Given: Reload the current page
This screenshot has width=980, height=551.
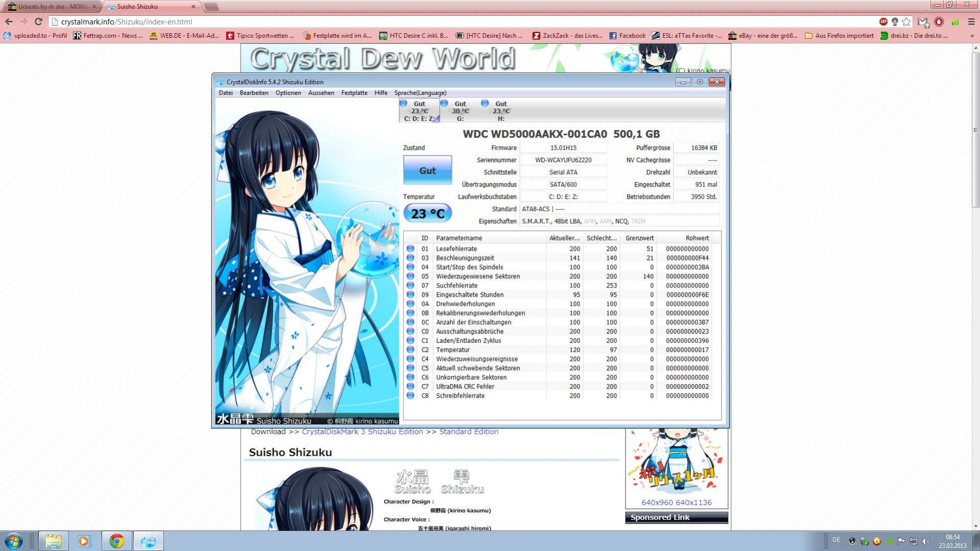Looking at the screenshot, I should [x=38, y=21].
